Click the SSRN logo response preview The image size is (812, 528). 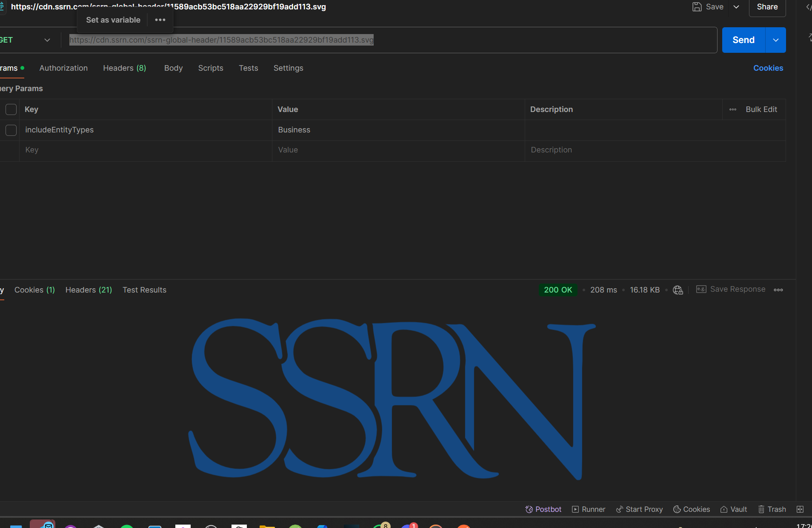coord(392,399)
